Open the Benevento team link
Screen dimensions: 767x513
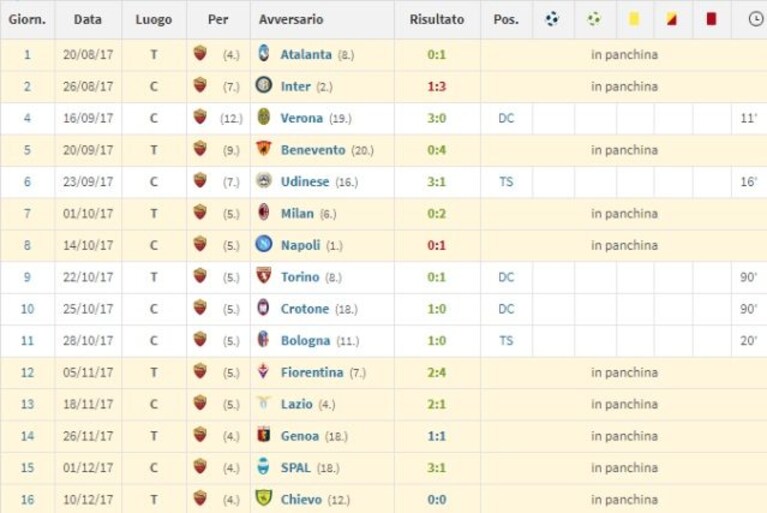[313, 150]
